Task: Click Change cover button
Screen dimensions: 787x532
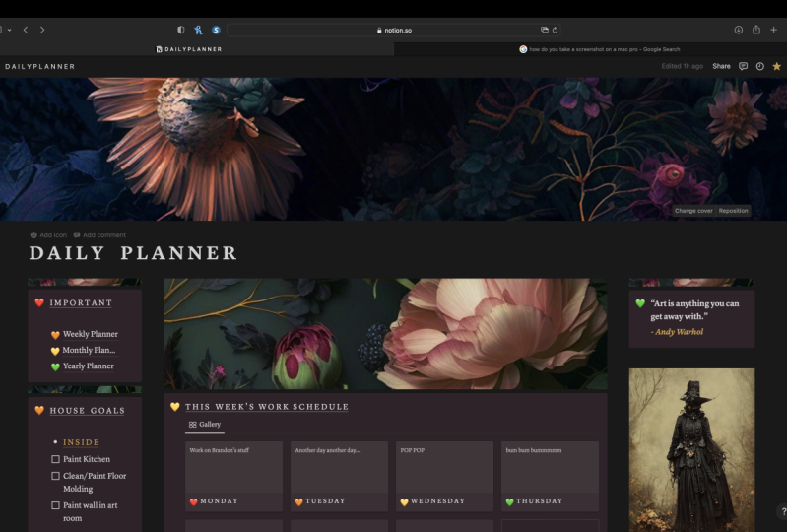Action: (x=693, y=211)
